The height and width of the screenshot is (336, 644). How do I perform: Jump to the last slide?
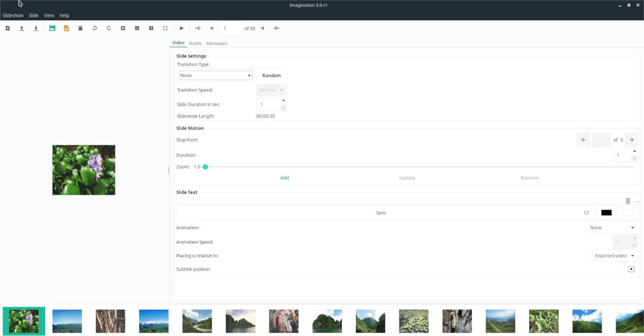pyautogui.click(x=276, y=28)
